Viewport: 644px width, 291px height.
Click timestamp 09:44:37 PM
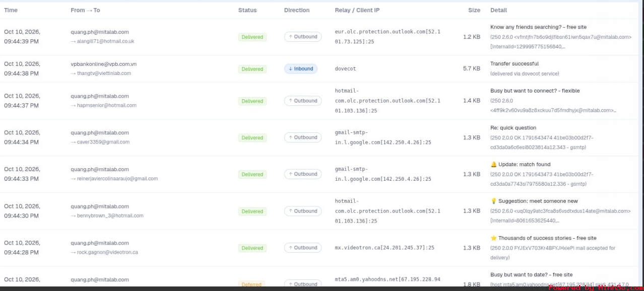(21, 106)
